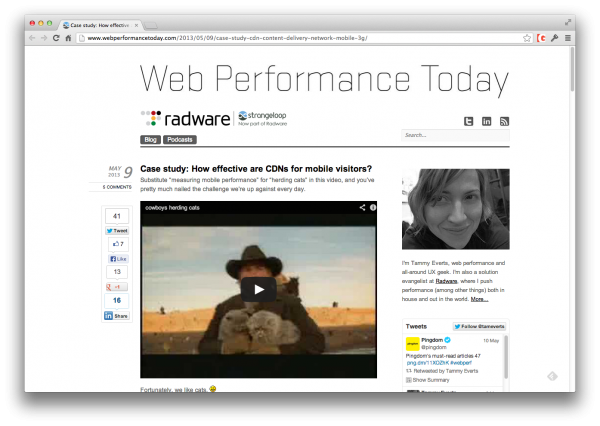600x426 pixels.
Task: Click the page vertical scrollbar
Action: pos(572,69)
